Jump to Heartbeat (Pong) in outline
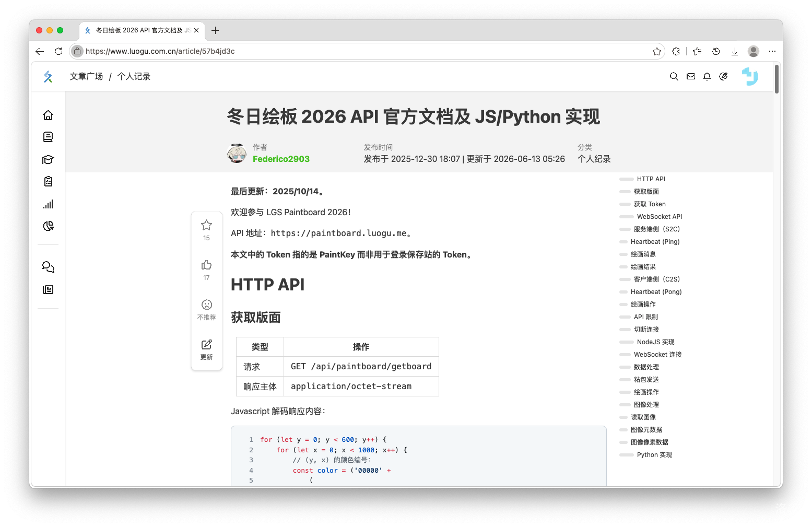This screenshot has width=812, height=527. 656,292
